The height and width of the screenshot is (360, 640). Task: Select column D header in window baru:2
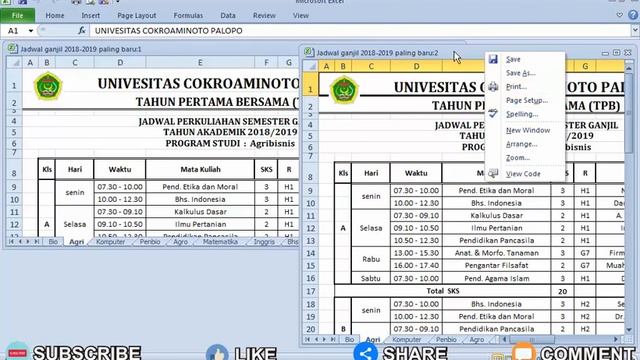(x=416, y=66)
